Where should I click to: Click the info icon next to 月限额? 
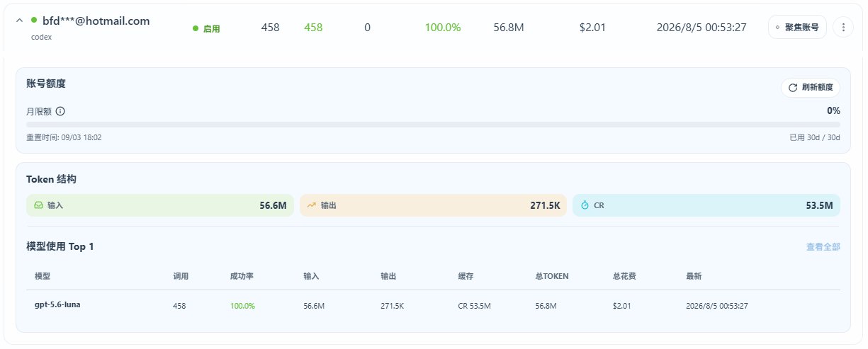(x=60, y=111)
